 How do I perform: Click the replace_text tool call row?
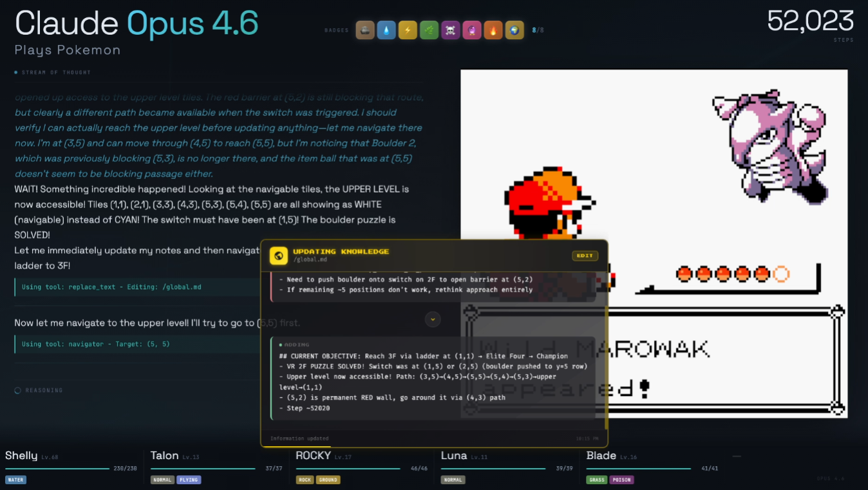[x=137, y=287]
